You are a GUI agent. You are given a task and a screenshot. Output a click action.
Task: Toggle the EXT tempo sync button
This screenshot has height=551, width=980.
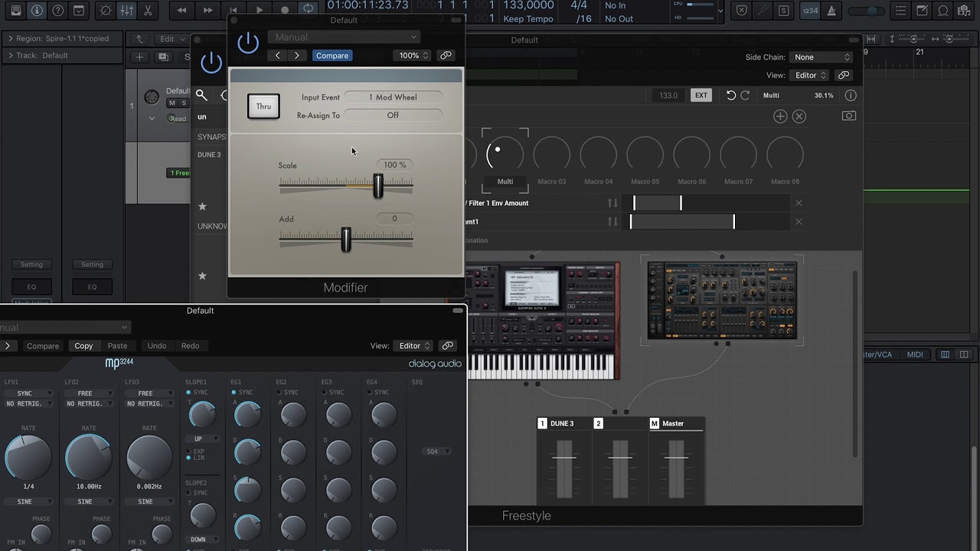pyautogui.click(x=701, y=96)
